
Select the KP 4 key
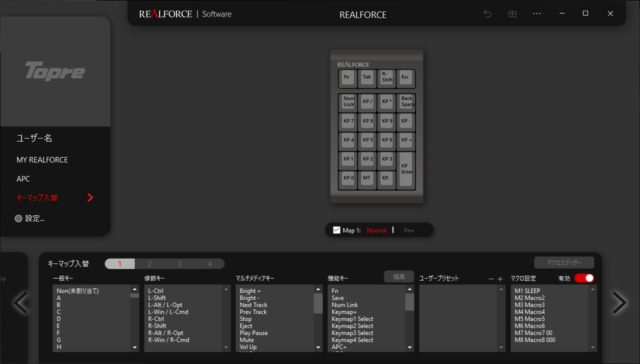pos(348,141)
